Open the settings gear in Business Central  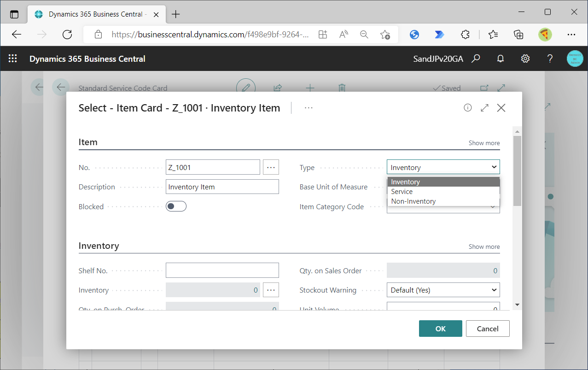pos(525,59)
